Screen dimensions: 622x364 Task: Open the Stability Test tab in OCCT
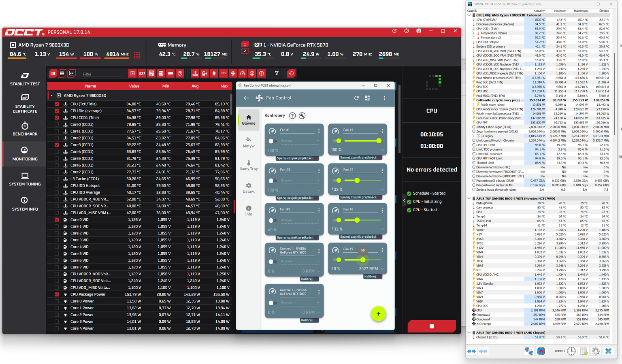tap(25, 79)
